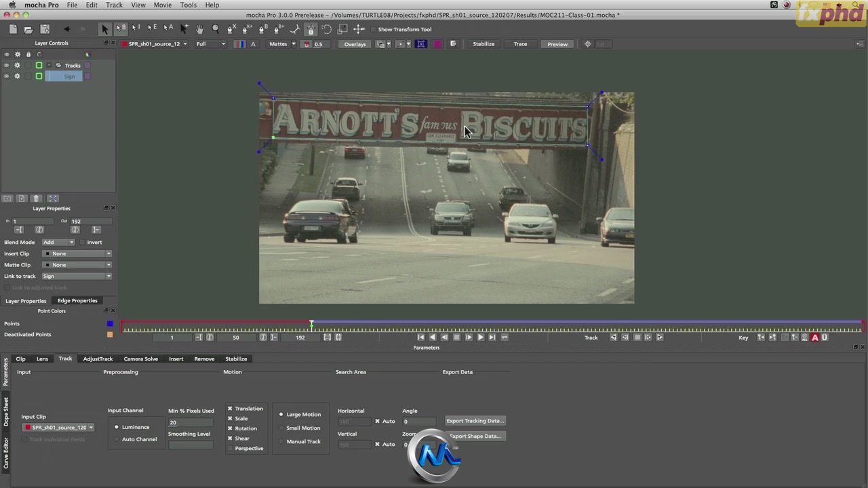Toggle the Preview button
Screen dimensions: 868x488
tap(557, 44)
